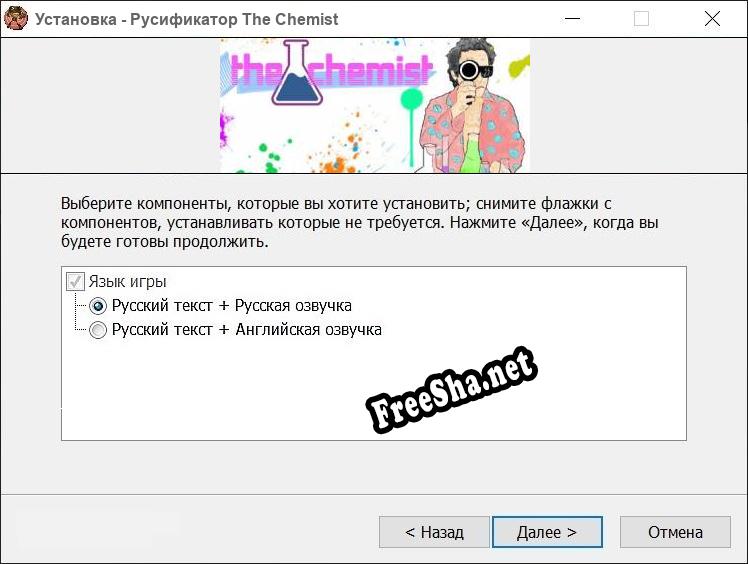Proceed with the "Далее >" button
The image size is (748, 564).
click(x=546, y=532)
